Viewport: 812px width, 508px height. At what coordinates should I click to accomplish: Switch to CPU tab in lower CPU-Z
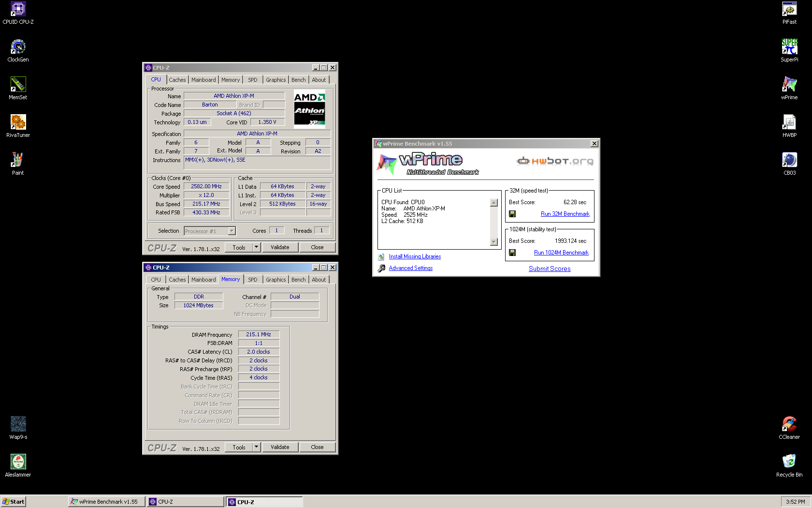point(156,280)
